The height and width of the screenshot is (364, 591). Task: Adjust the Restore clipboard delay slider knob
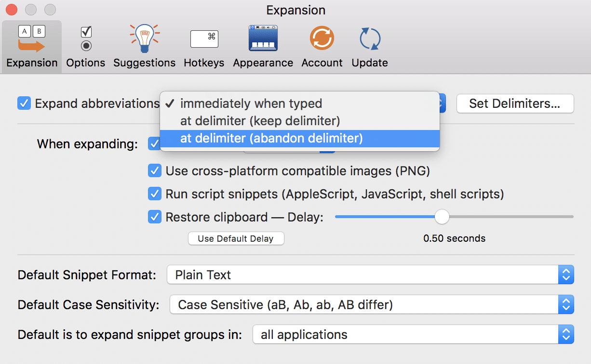(x=442, y=217)
